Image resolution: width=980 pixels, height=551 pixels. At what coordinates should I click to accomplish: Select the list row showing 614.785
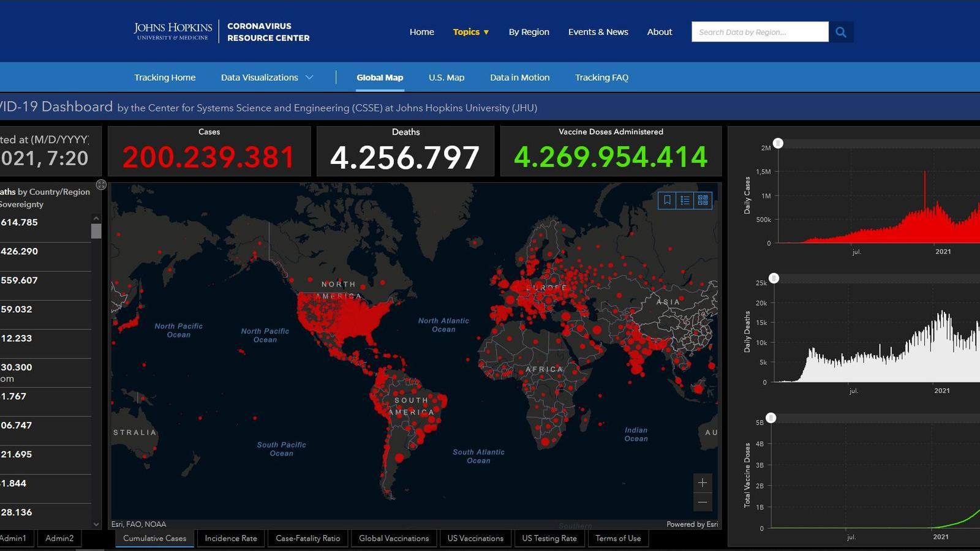tap(45, 228)
